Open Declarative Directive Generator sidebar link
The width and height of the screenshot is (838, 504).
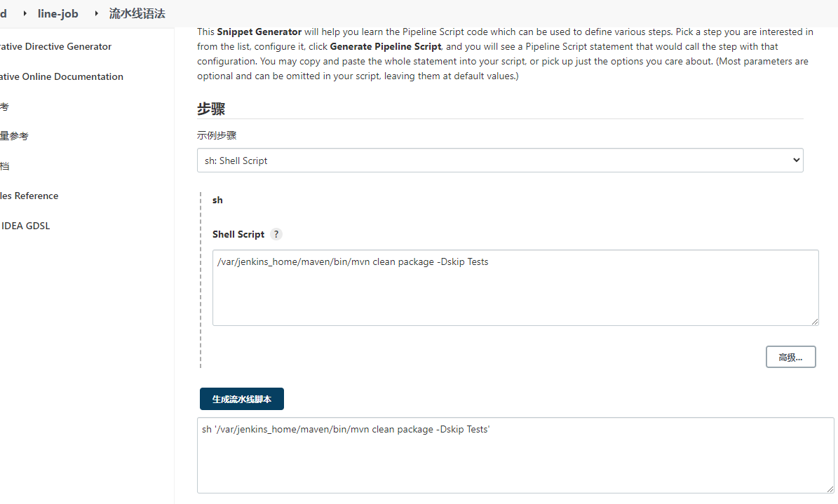[x=56, y=46]
